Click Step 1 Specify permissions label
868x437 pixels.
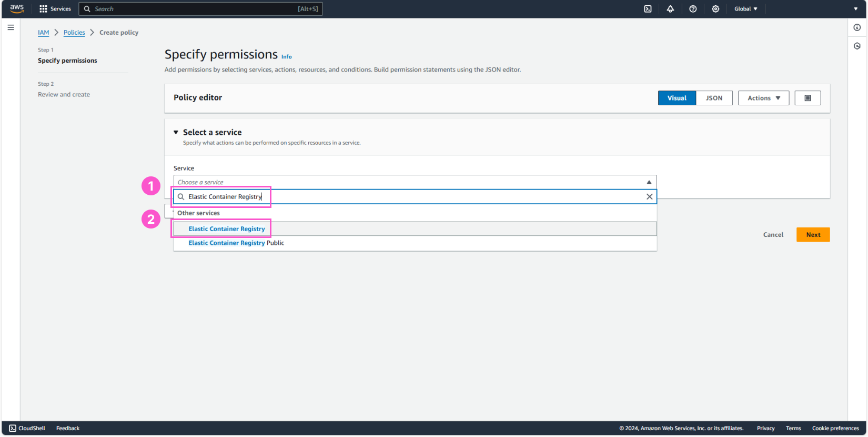point(67,61)
